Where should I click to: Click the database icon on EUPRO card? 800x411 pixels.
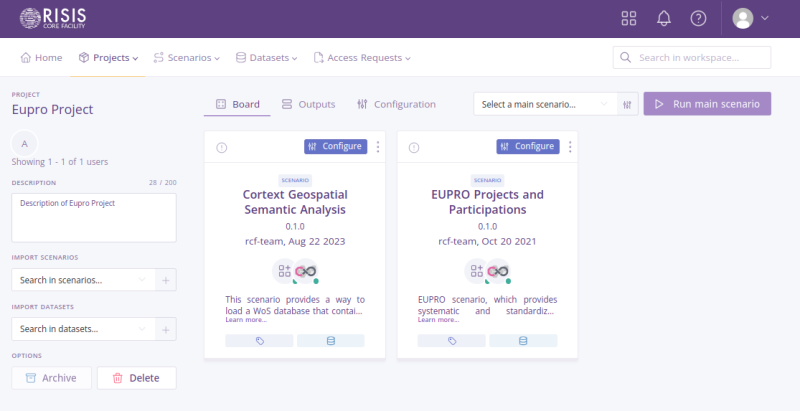tap(522, 341)
